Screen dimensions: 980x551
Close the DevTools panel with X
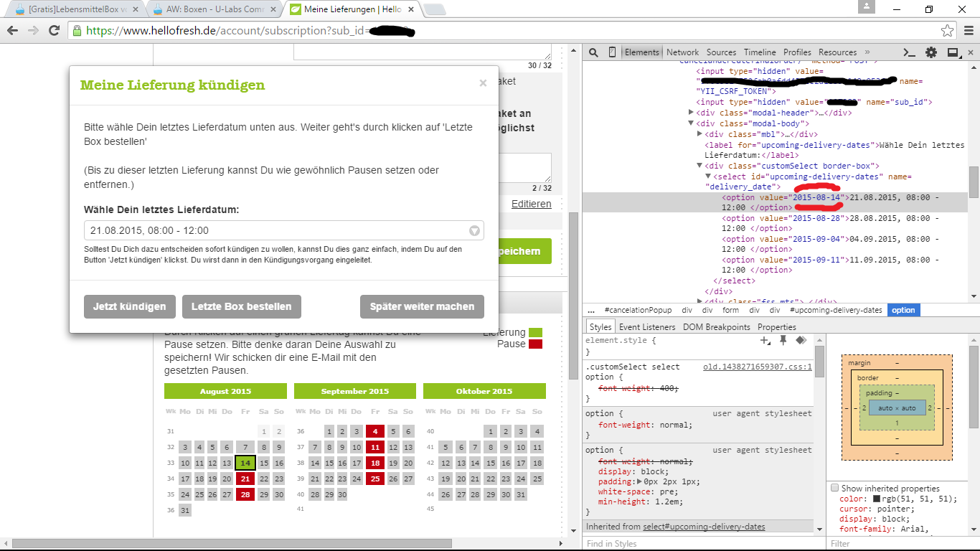point(970,52)
